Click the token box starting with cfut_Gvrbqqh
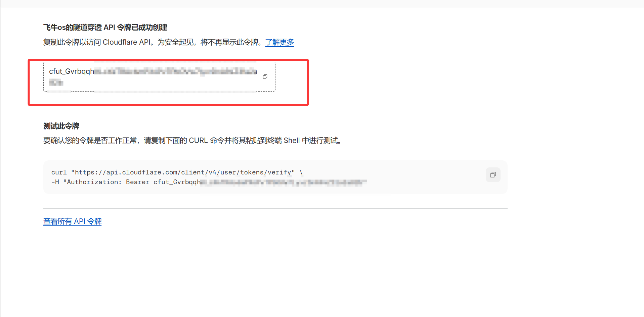 (x=159, y=76)
